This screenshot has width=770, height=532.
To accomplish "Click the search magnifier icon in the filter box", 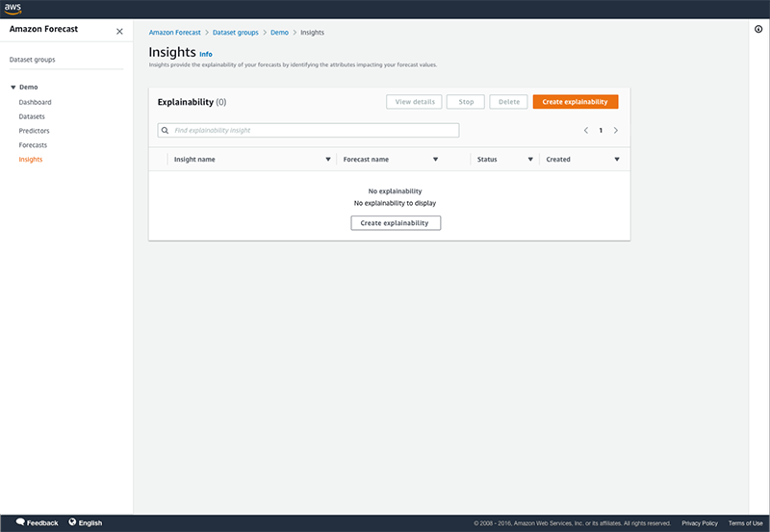I will coord(165,131).
